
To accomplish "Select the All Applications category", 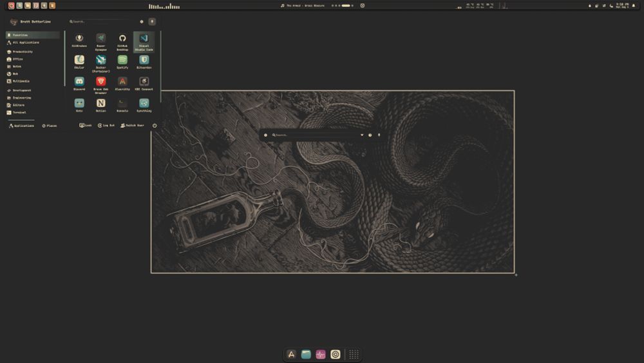I will (x=26, y=43).
